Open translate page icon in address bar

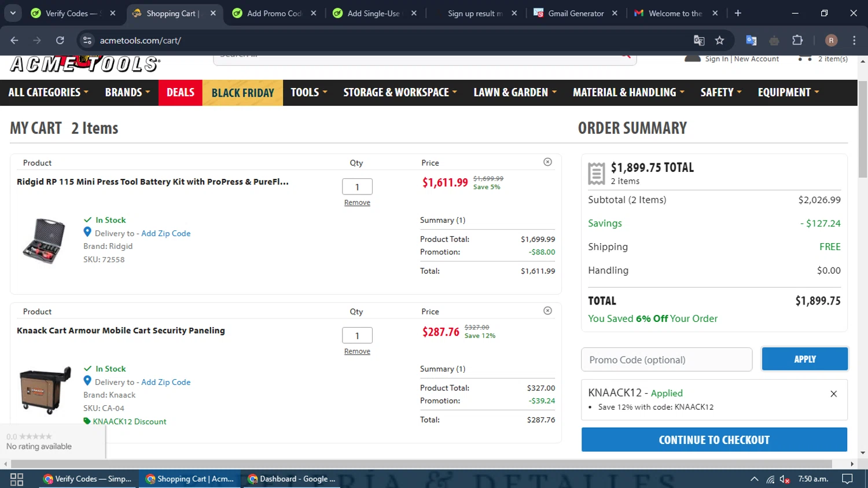coord(699,40)
